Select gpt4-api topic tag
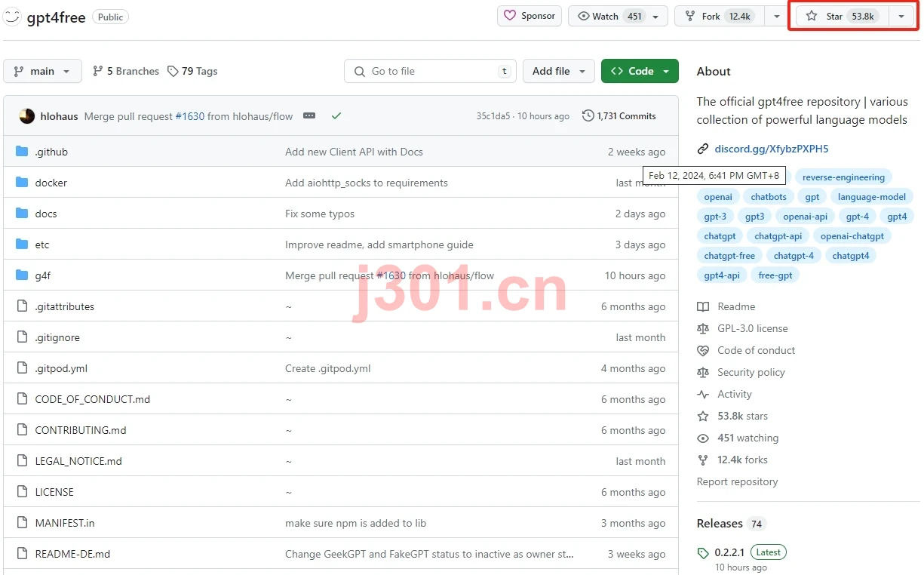The image size is (924, 575). pos(722,275)
